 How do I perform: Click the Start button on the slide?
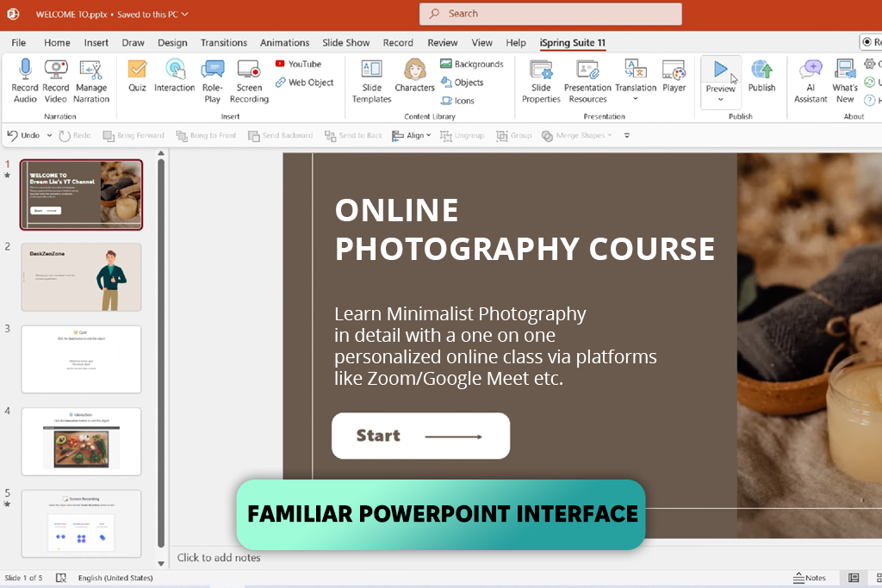420,436
